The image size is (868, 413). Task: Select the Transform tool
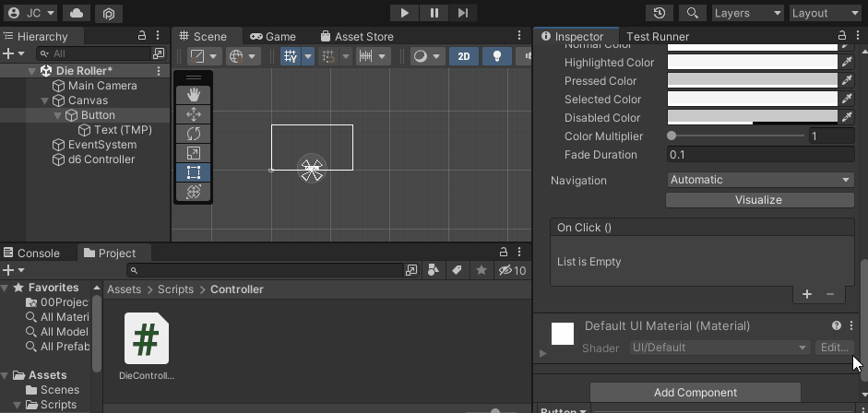point(193,192)
